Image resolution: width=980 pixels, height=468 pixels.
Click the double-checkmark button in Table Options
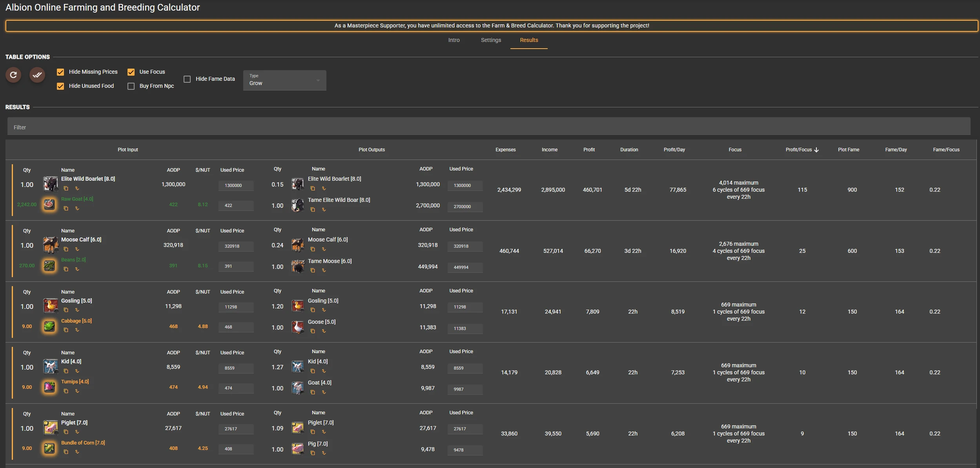click(37, 75)
